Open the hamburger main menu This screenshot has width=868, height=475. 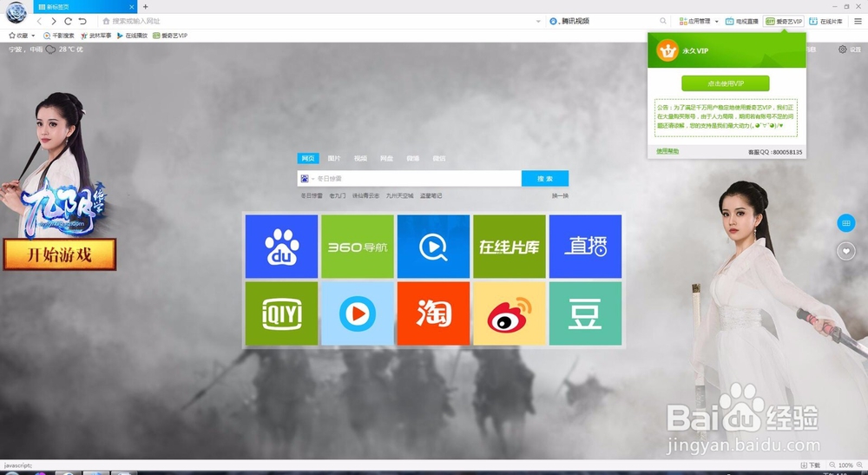858,21
